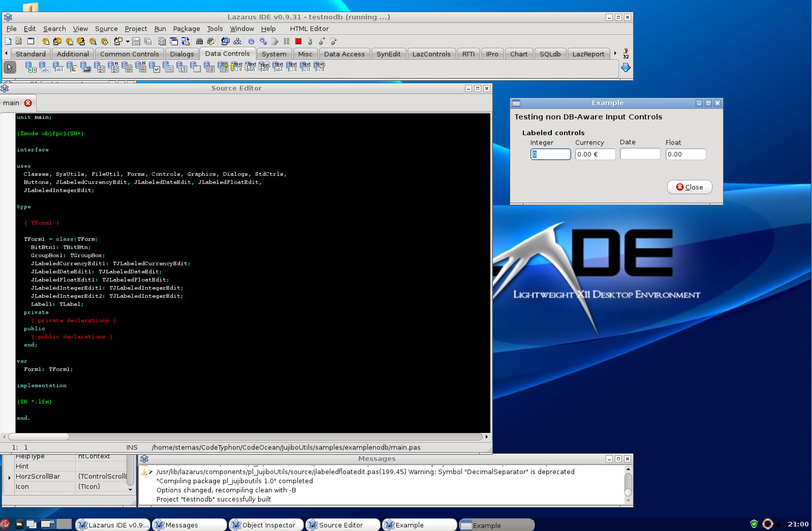
Task: Pick the DBGrid component in the palette
Action: pos(209,67)
